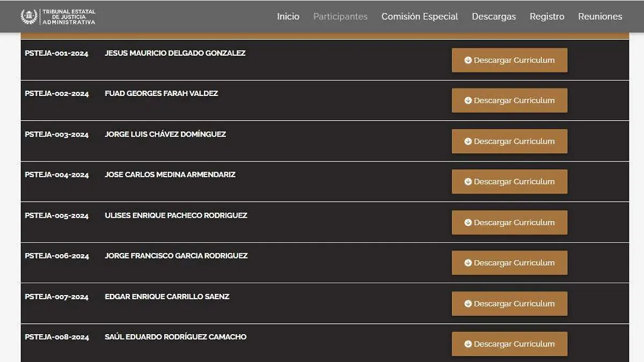
Task: Click download arrow icon for Jesus Mauricio Delgado
Action: (468, 60)
